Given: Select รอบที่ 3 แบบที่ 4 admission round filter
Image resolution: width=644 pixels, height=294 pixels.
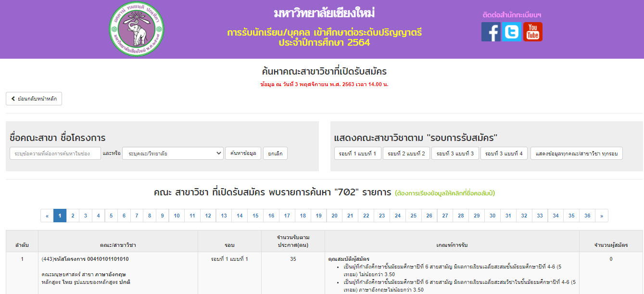Looking at the screenshot, I should (x=504, y=153).
